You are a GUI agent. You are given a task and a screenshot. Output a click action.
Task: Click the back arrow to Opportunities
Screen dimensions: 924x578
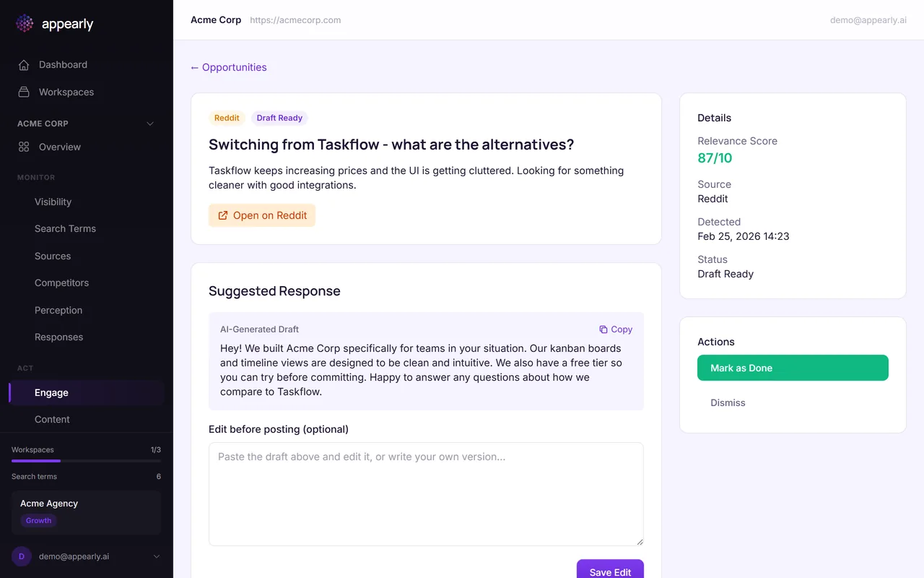(194, 68)
